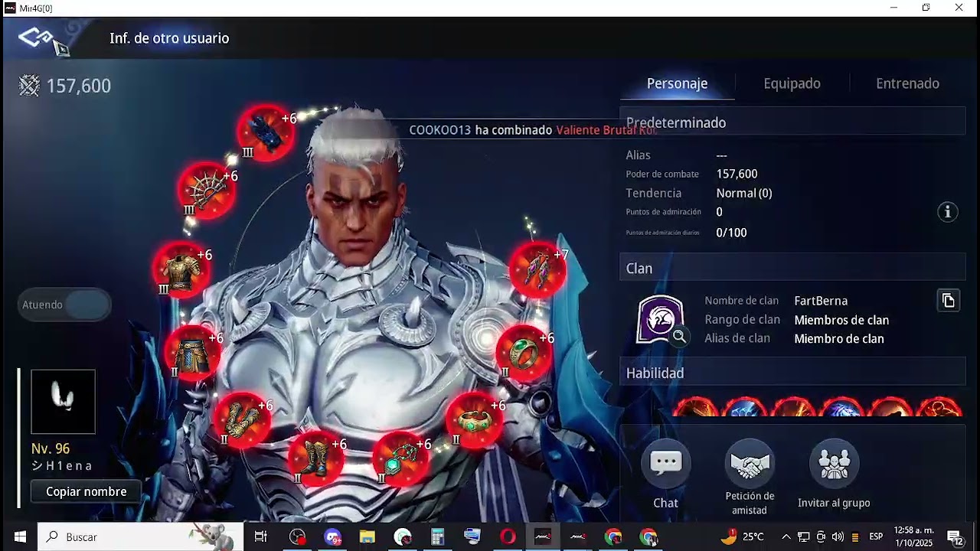Click the clan name FartBerna
Screen dimensions: 980x551
821,301
